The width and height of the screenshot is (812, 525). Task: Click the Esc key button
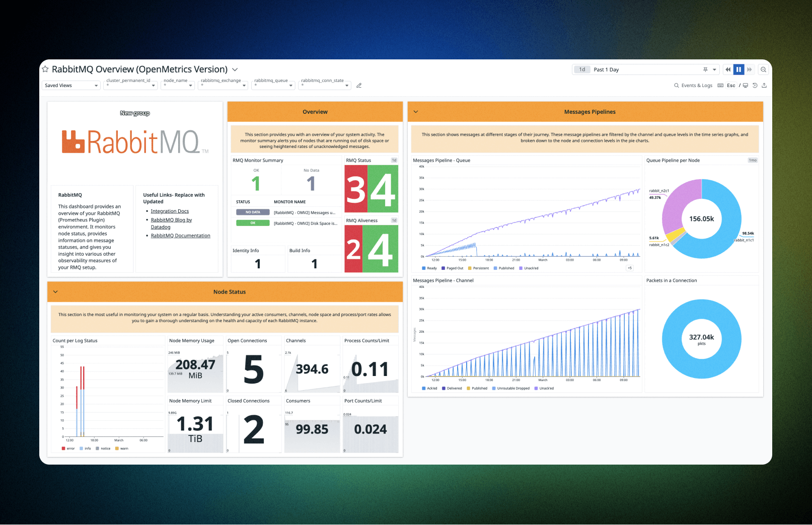pos(731,86)
